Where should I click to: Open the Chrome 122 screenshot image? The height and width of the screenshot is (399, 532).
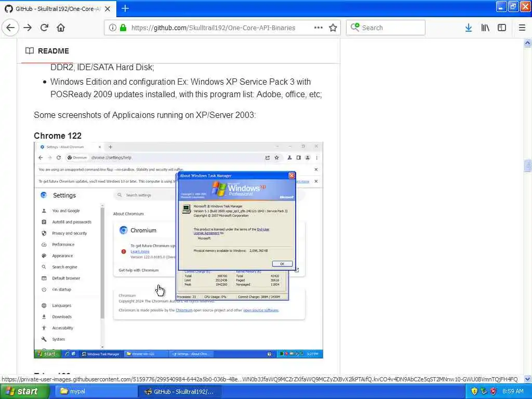click(x=179, y=250)
